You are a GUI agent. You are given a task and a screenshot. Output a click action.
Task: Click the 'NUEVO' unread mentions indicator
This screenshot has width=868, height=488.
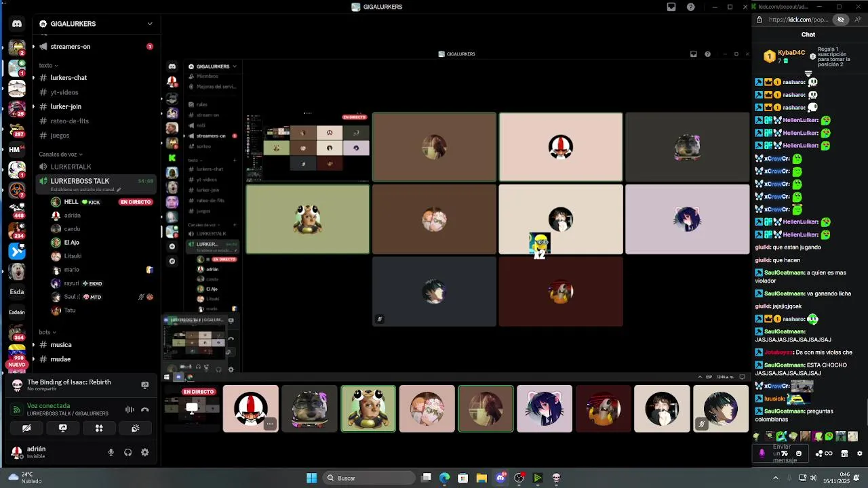coord(17,365)
